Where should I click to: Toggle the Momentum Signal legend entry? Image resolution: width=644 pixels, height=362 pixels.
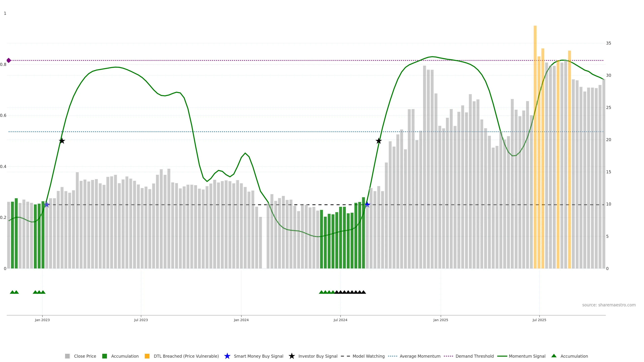(527, 356)
